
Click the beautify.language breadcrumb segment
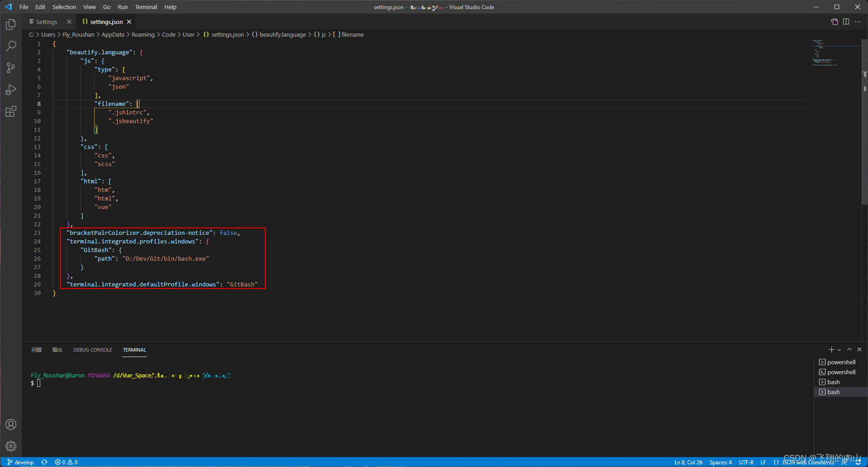[279, 35]
